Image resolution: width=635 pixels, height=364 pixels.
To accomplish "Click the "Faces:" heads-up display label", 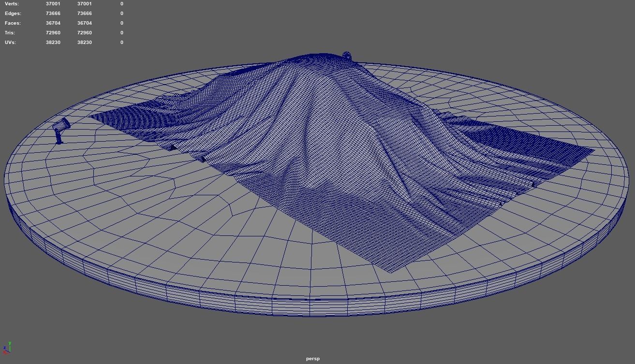I will pos(13,23).
